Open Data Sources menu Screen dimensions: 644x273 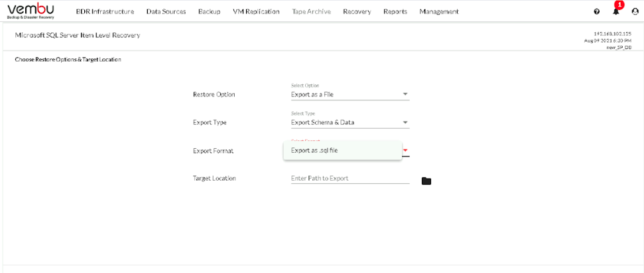point(166,11)
